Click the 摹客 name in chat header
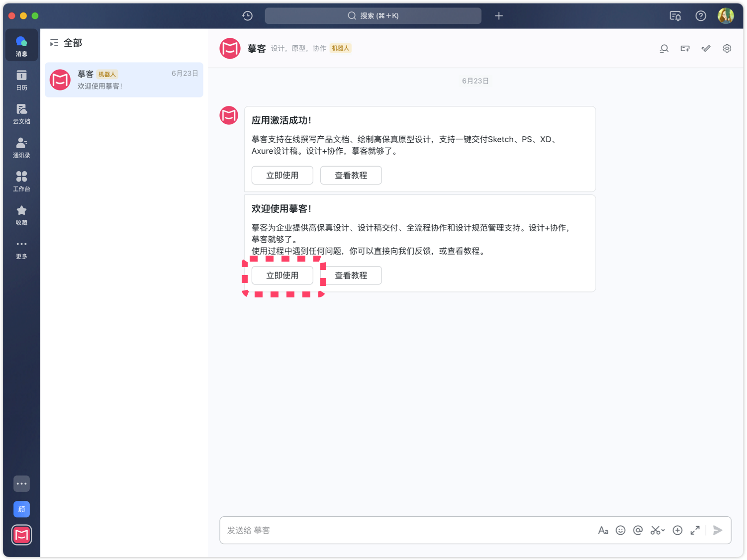Screen dimensions: 747x560 257,48
